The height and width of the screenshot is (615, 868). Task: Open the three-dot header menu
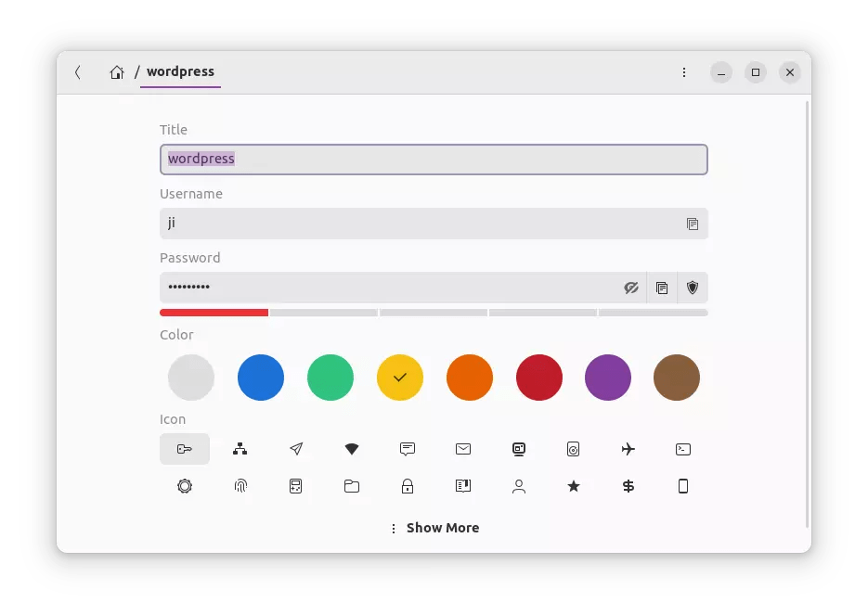coord(684,72)
